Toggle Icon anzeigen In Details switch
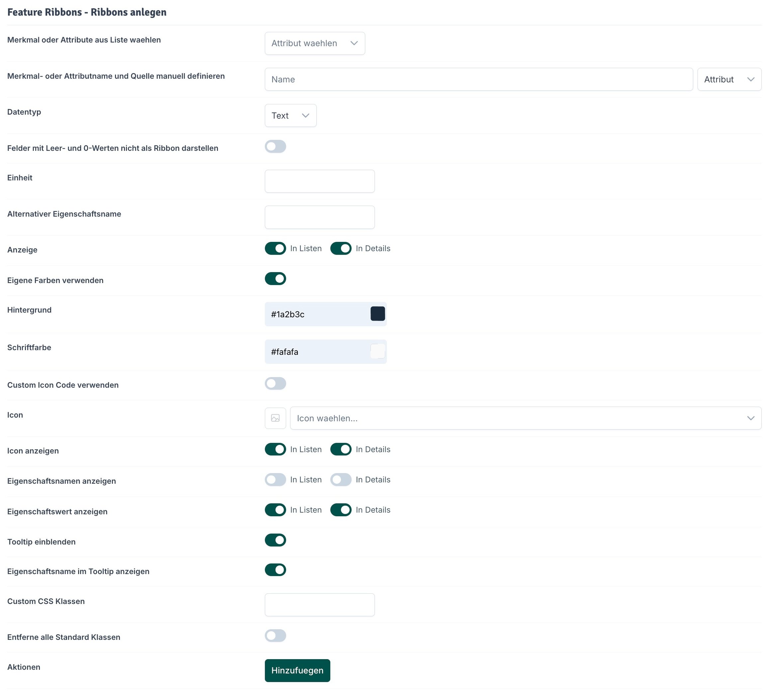Screen dimensions: 767x700 [x=341, y=449]
